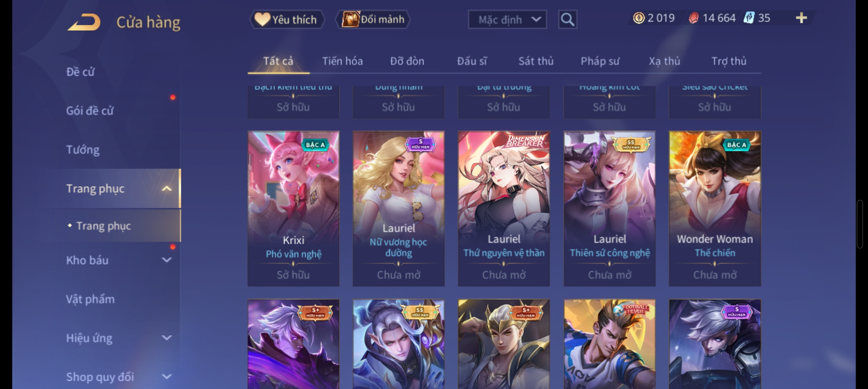This screenshot has height=389, width=868.
Task: Open the Mặc định sort dropdown
Action: click(x=507, y=19)
